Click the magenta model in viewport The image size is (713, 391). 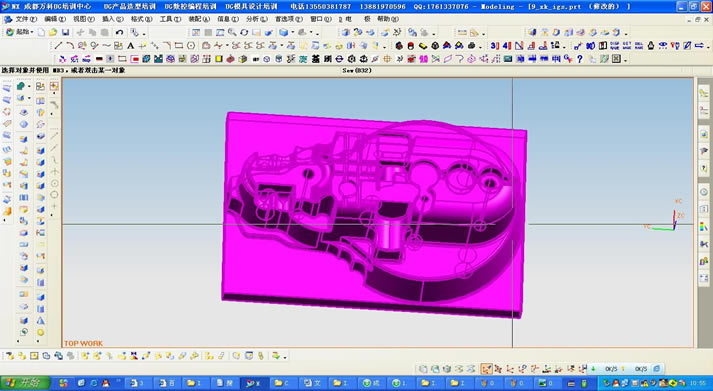point(373,214)
